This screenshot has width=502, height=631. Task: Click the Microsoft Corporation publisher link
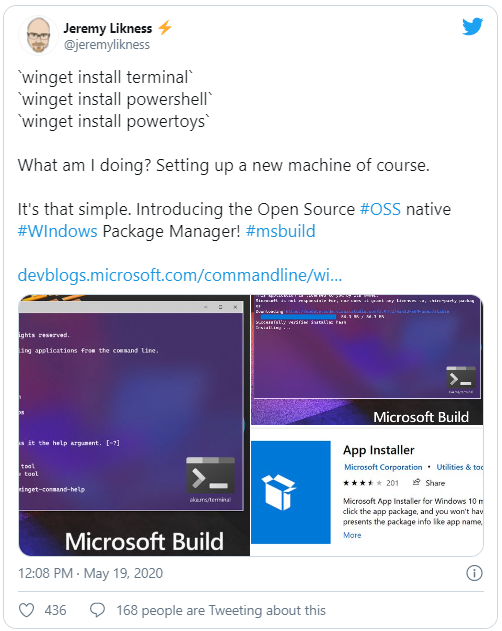tap(383, 467)
